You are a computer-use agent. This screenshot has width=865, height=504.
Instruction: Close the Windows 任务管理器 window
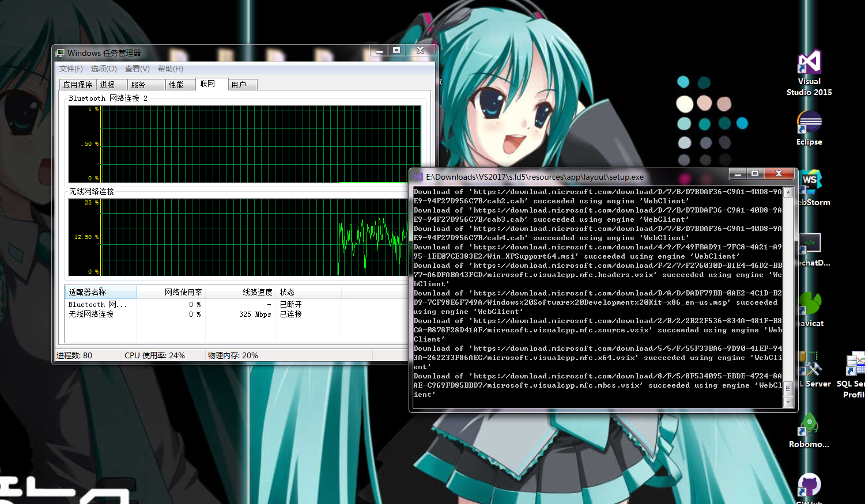pos(420,51)
